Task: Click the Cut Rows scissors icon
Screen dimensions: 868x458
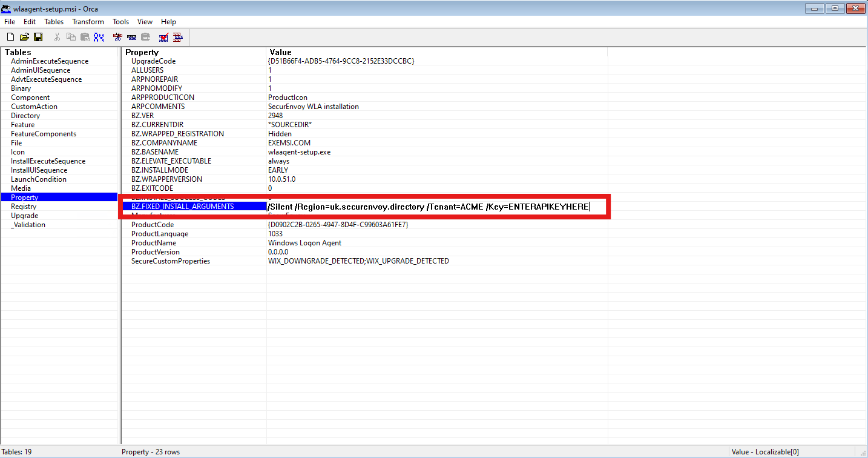Action: click(117, 36)
